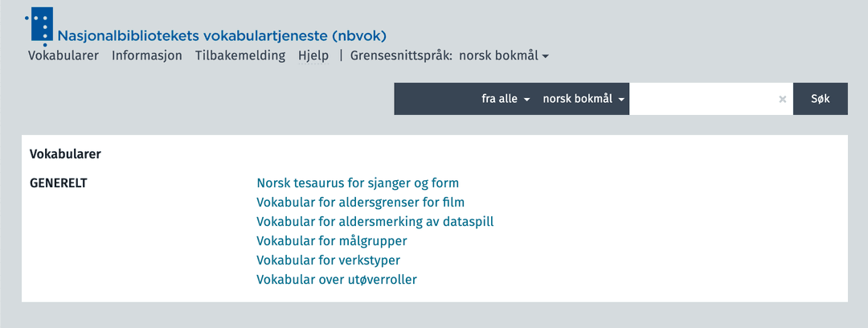Open the search language 'norsk bokmål' dropdown
The height and width of the screenshot is (328, 868).
pyautogui.click(x=583, y=99)
